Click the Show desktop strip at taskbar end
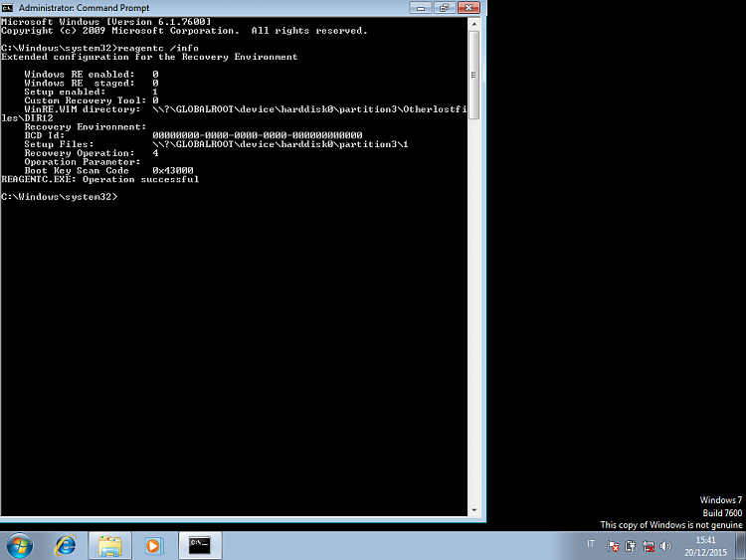Viewport: 746px width, 560px height. [741, 546]
